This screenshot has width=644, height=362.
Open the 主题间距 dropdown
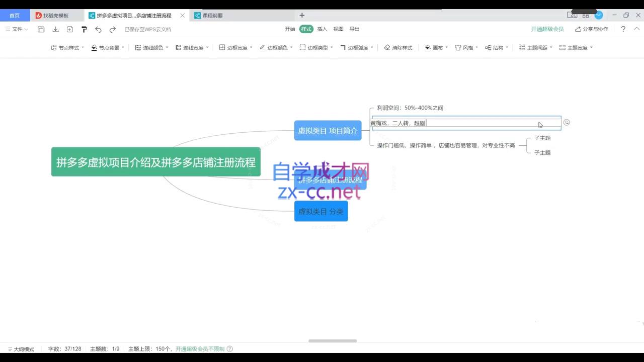click(535, 48)
